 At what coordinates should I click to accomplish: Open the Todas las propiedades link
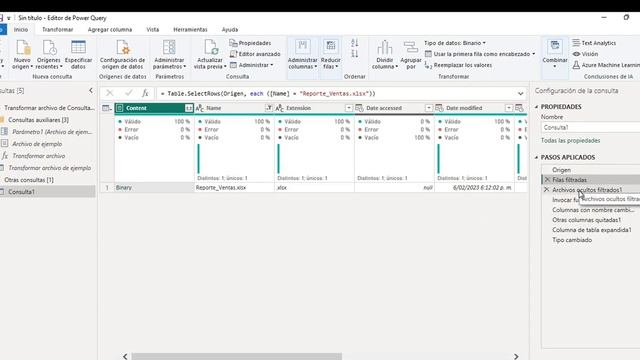coord(570,140)
